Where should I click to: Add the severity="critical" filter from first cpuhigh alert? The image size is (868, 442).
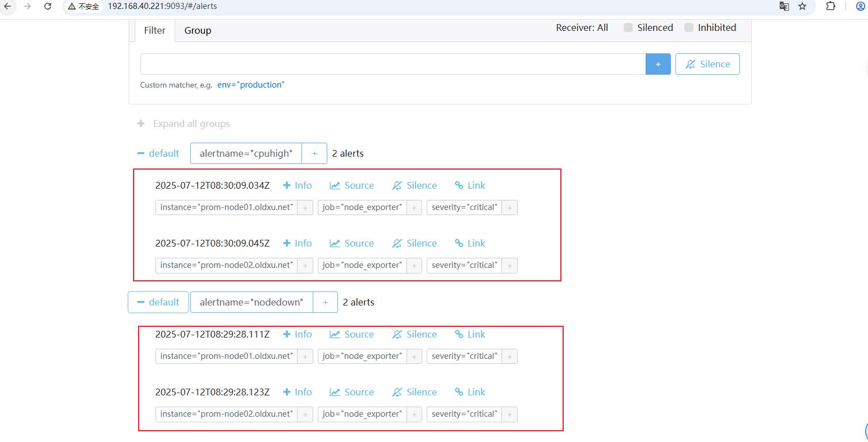pyautogui.click(x=509, y=208)
